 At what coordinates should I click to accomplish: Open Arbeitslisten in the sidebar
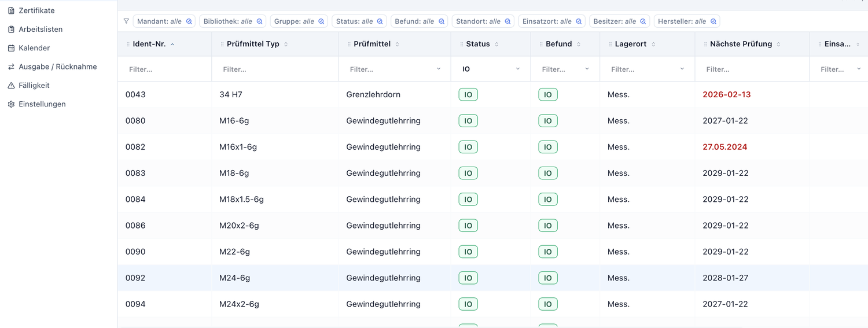pyautogui.click(x=41, y=29)
